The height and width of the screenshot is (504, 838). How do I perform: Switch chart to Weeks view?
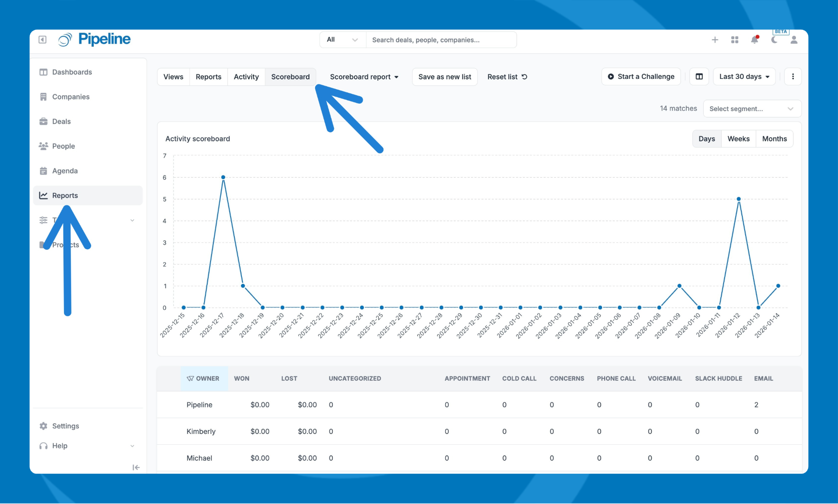coord(738,139)
